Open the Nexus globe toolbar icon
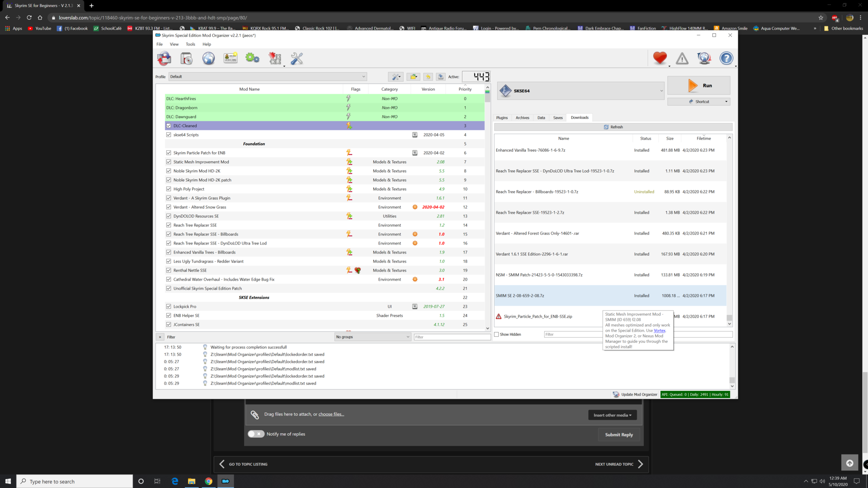Image resolution: width=868 pixels, height=488 pixels. click(208, 58)
